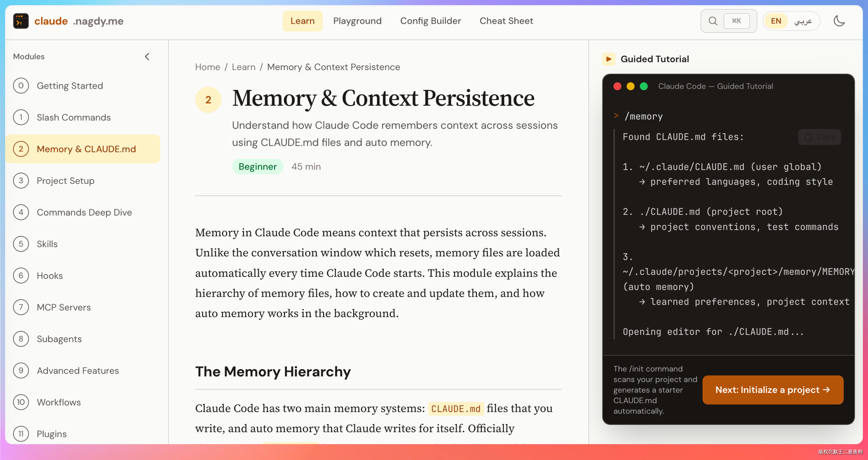This screenshot has width=868, height=460.
Task: Click the ⌘K search shortcut field
Action: (x=736, y=21)
